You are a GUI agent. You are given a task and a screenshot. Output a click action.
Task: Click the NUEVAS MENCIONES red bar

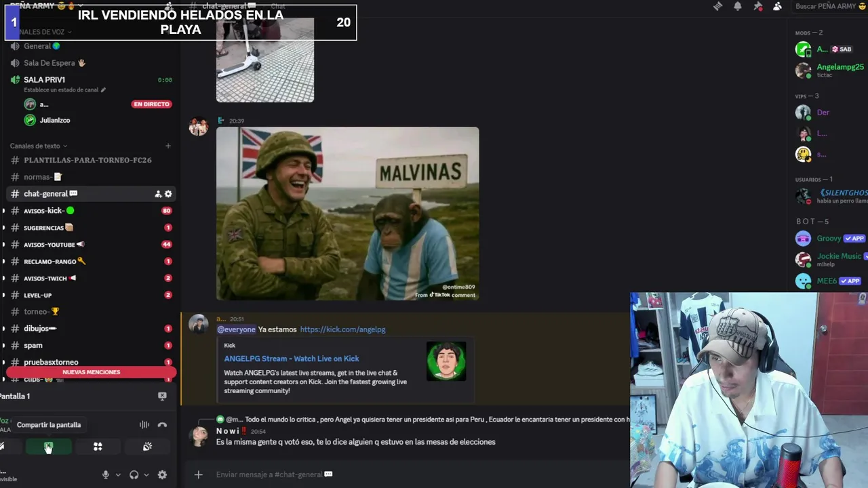[91, 372]
